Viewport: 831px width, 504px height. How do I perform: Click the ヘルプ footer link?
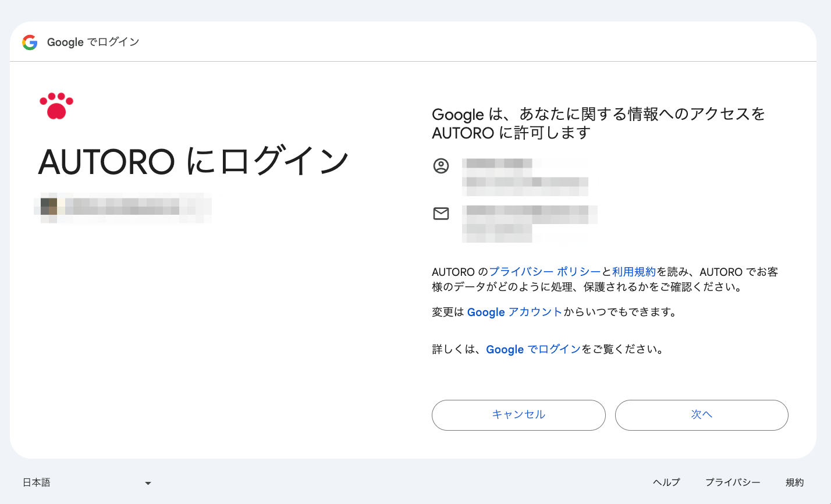666,482
